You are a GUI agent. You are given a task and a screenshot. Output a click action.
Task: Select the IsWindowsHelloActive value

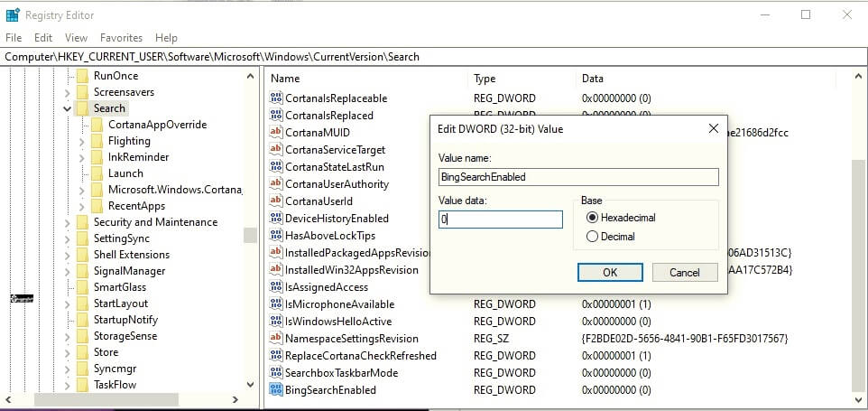click(338, 322)
